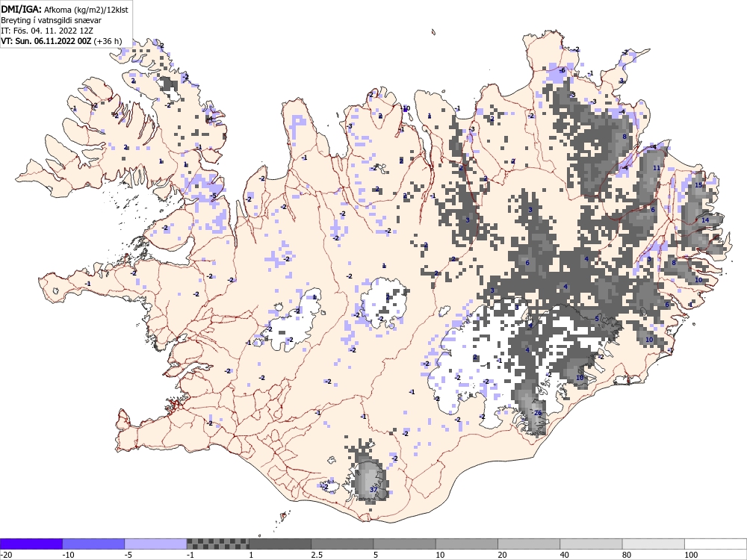Click the light purple -5 to -1 legend swatch

click(x=156, y=544)
